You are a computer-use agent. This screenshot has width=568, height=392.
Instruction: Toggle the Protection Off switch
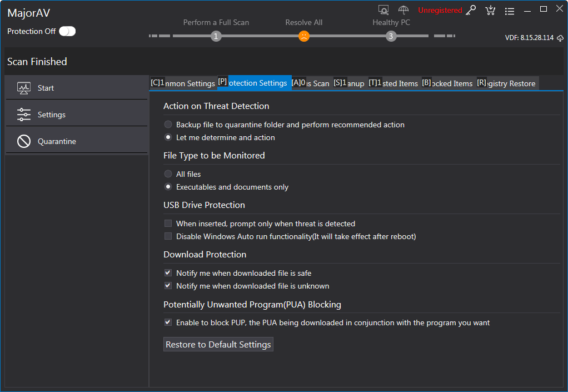(67, 31)
